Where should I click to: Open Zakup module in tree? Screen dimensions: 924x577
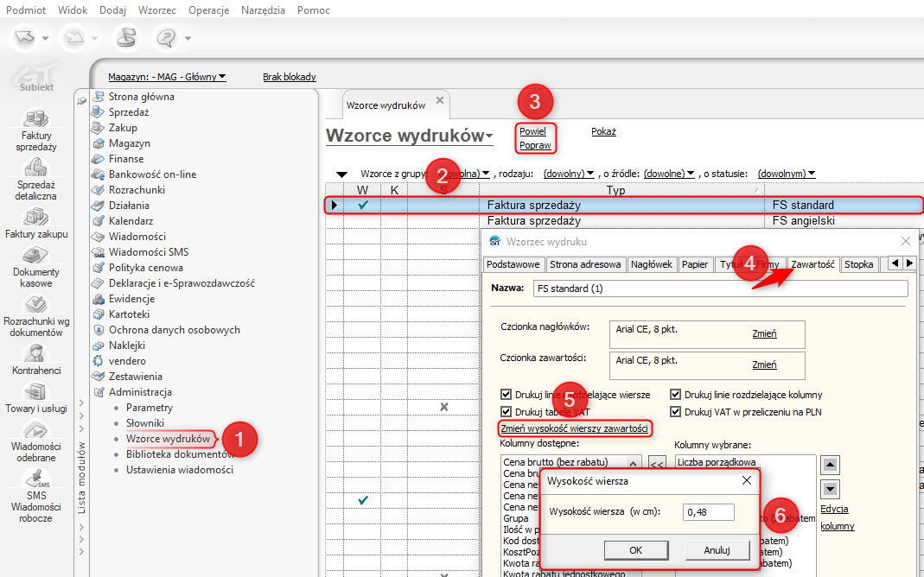click(123, 128)
